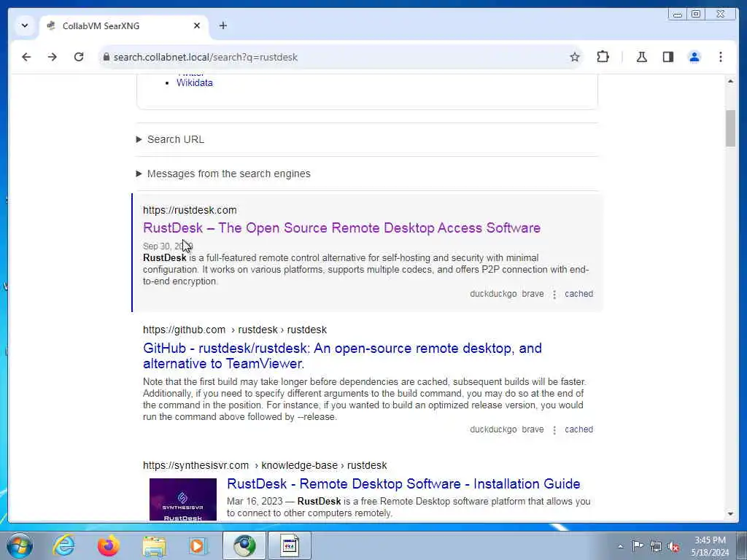Bookmark this page with the star icon
Viewport: 747px width, 560px height.
[x=575, y=57]
